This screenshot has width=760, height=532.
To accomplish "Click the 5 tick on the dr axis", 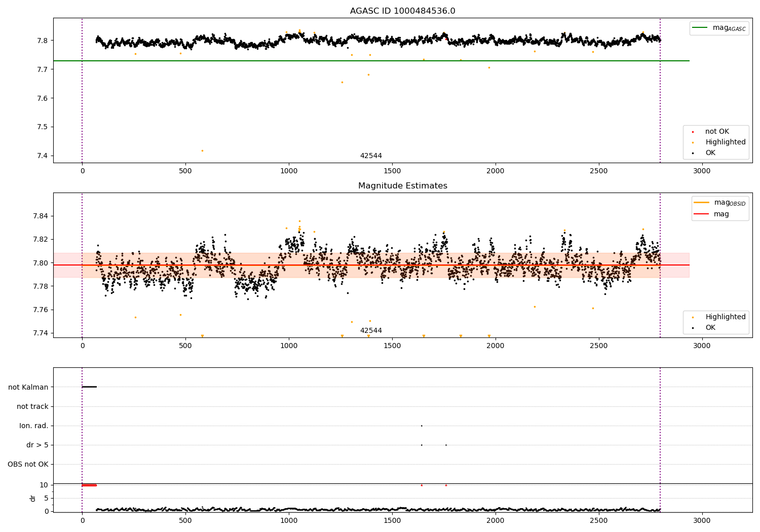I will pyautogui.click(x=46, y=499).
